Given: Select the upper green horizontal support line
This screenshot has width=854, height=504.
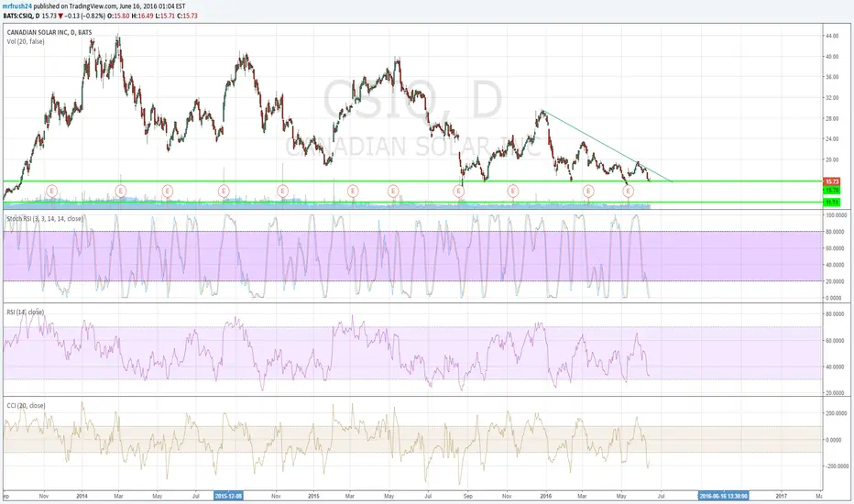Looking at the screenshot, I should (412, 181).
